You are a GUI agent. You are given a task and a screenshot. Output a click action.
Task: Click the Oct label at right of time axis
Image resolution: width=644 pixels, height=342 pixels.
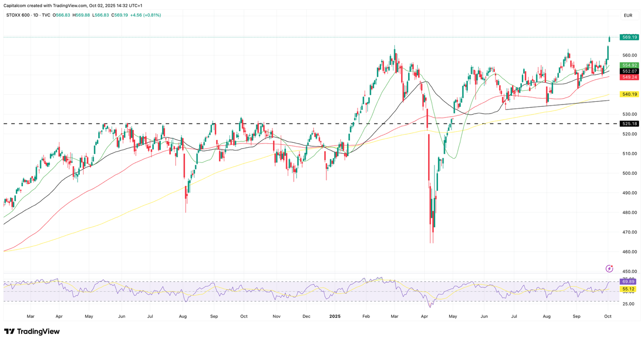(607, 316)
